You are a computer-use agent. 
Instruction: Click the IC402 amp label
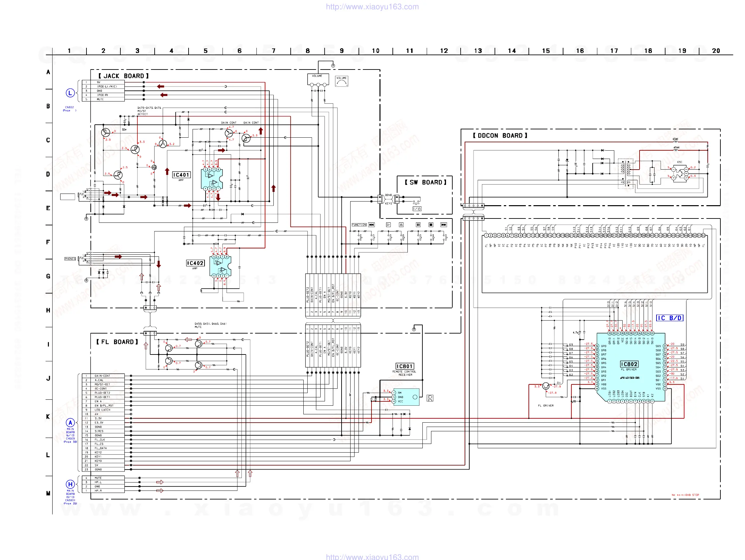pyautogui.click(x=195, y=263)
